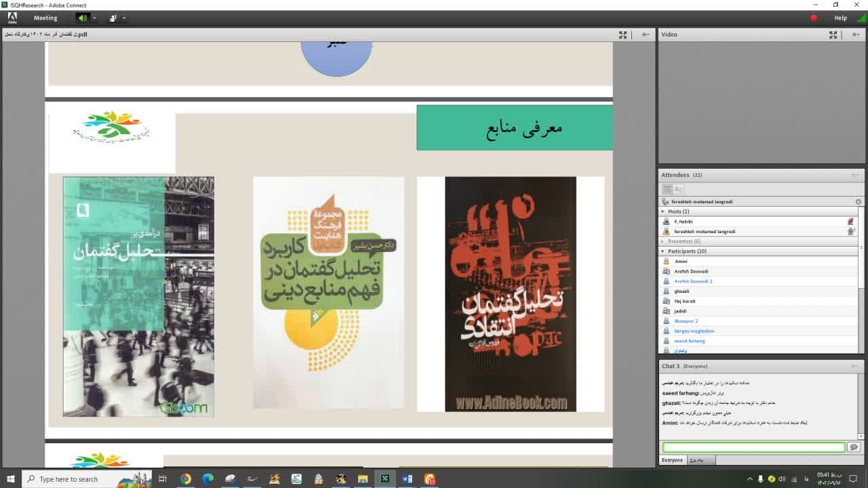868x488 pixels.
Task: Click the user icon next to Amini
Action: click(667, 262)
